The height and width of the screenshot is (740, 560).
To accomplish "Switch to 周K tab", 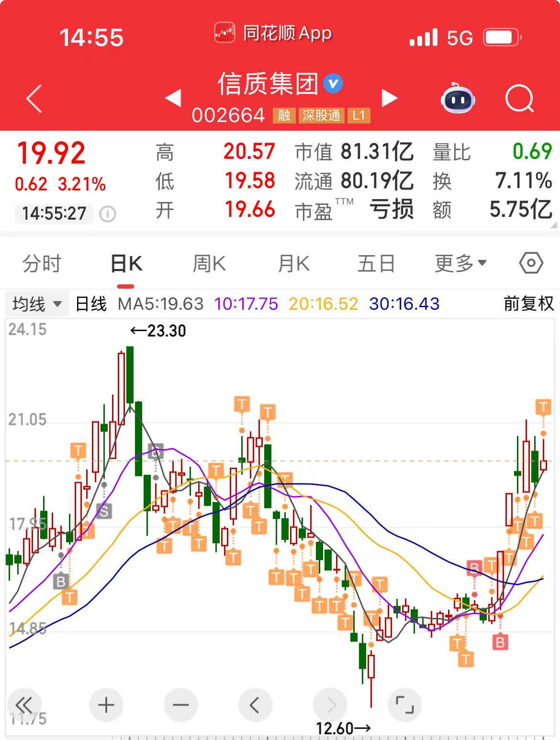I will pos(209,264).
